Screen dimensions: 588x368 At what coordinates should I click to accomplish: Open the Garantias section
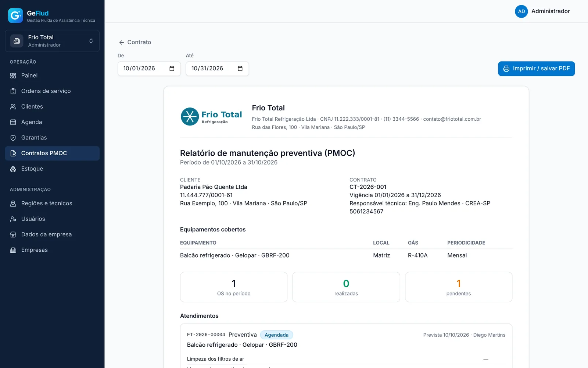[52, 138]
